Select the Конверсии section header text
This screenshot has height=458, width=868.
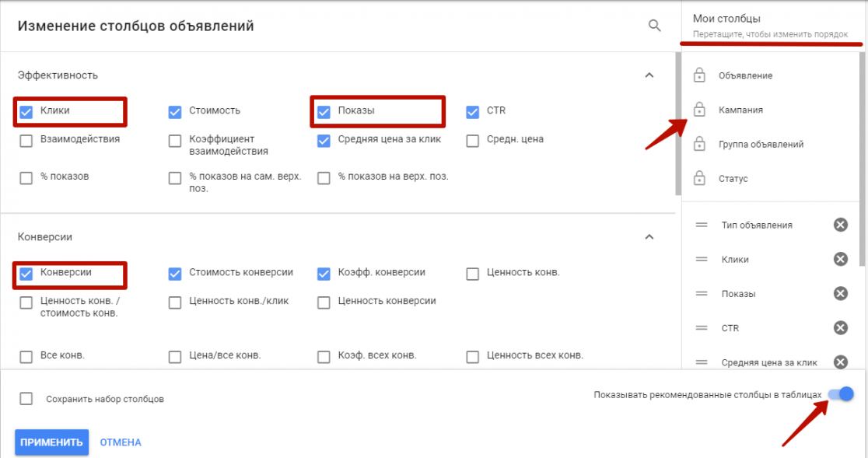(45, 236)
